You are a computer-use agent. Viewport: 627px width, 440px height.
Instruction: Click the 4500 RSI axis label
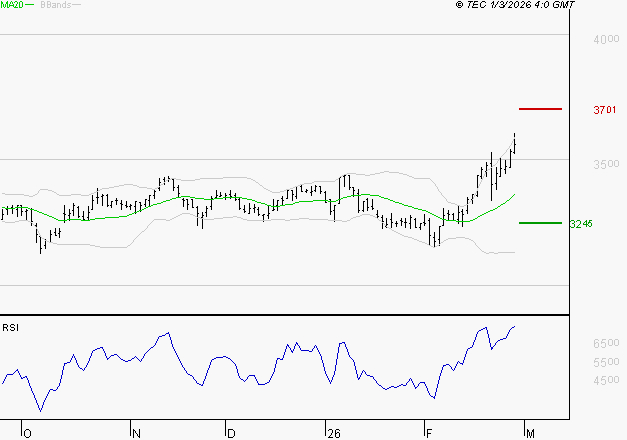(606, 381)
